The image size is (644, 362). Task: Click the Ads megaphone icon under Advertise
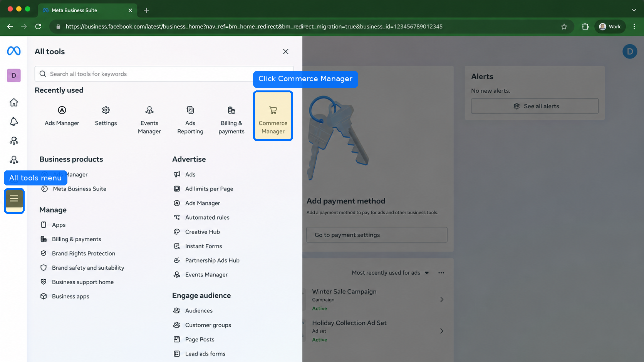[177, 174]
